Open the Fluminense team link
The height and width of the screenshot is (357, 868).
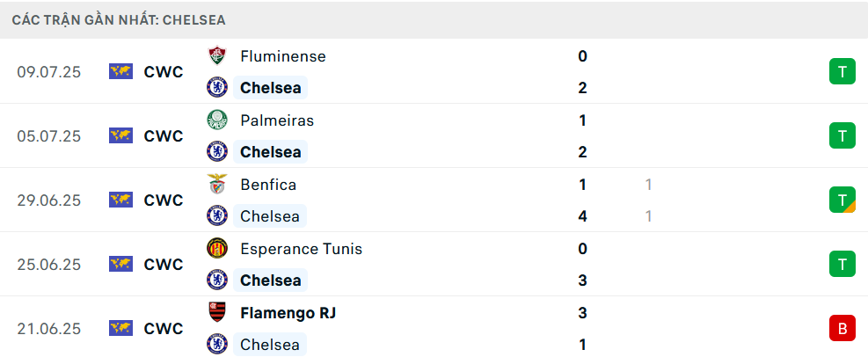[x=283, y=56]
